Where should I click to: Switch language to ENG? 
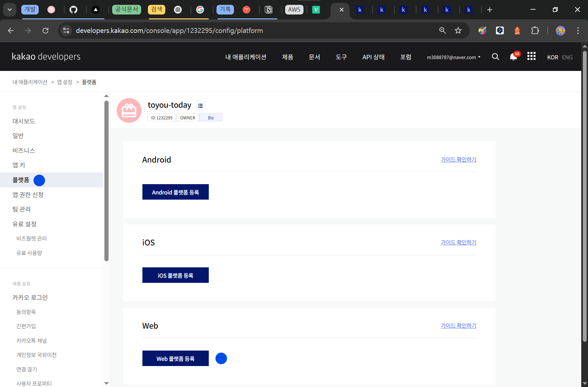(567, 57)
